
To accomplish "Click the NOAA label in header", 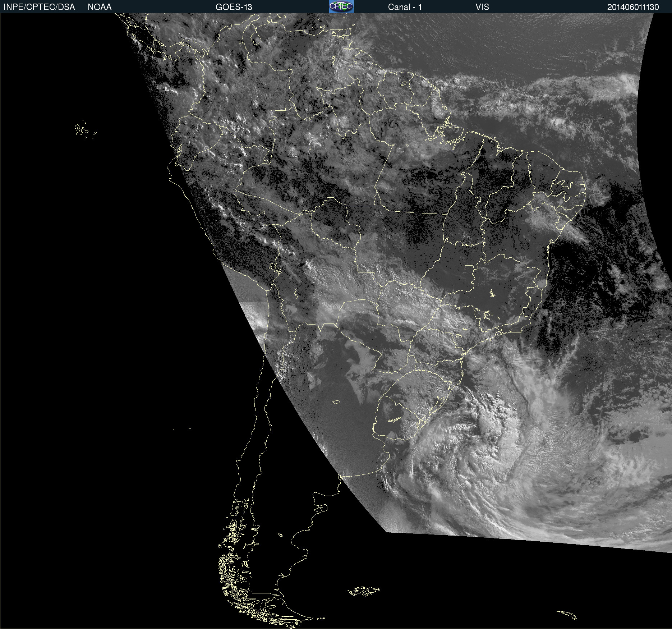I will tap(100, 7).
